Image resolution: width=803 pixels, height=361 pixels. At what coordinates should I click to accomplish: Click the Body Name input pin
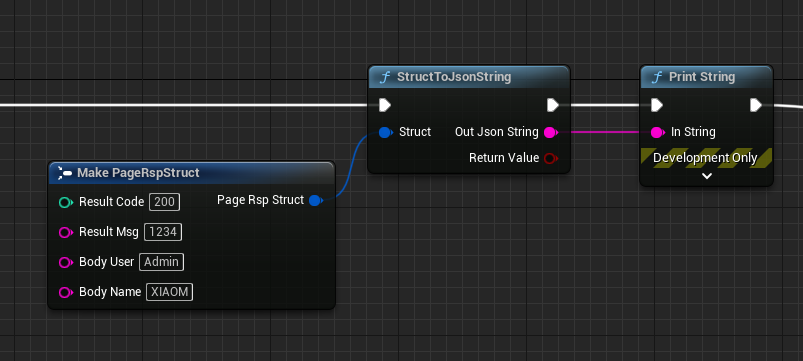(x=66, y=292)
